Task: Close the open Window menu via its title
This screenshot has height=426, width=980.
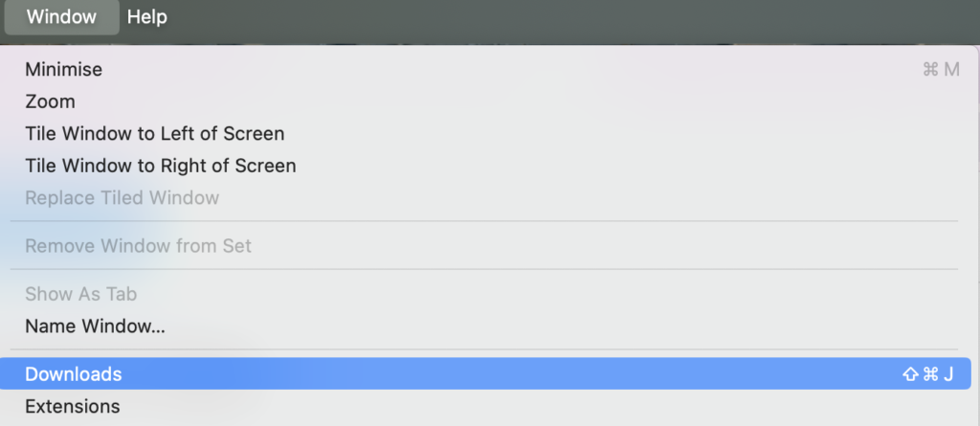Action: click(61, 17)
